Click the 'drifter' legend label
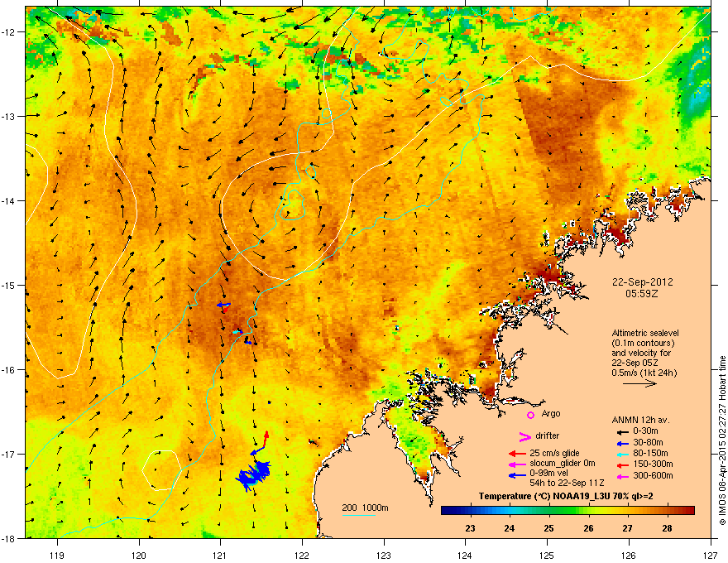 pyautogui.click(x=548, y=435)
